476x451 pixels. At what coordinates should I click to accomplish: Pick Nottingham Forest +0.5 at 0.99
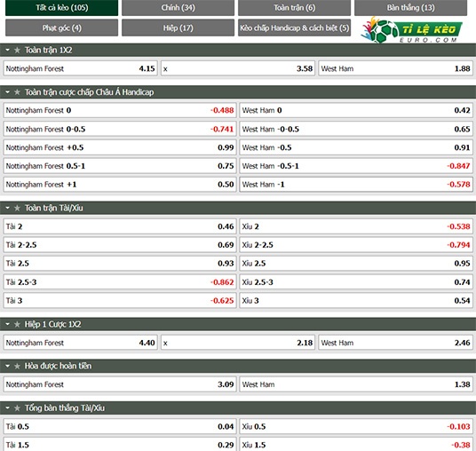(x=120, y=147)
